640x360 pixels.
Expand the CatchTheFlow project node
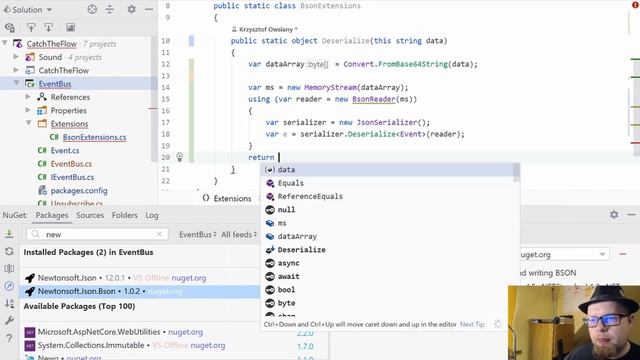(16, 70)
